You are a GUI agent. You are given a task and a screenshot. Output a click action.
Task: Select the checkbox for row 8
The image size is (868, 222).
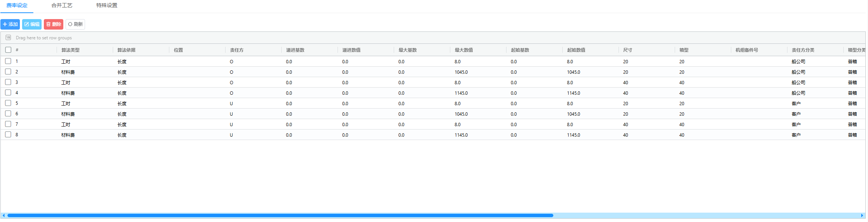point(8,134)
